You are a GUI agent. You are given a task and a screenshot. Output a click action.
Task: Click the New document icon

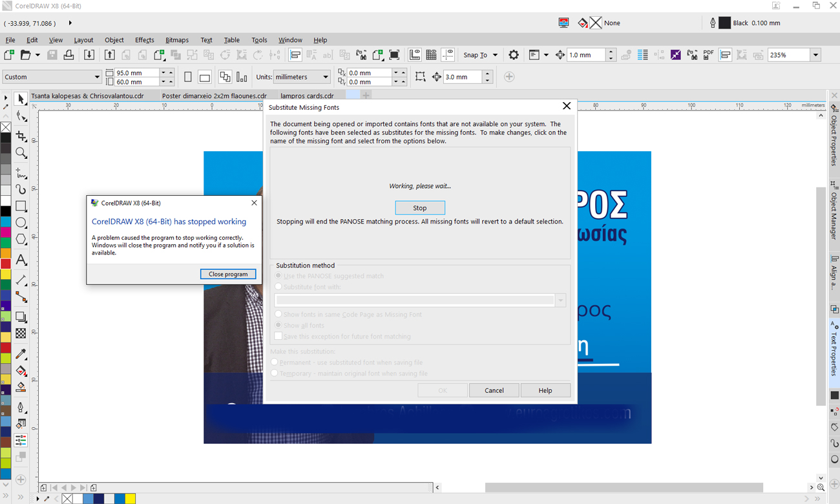click(x=9, y=55)
